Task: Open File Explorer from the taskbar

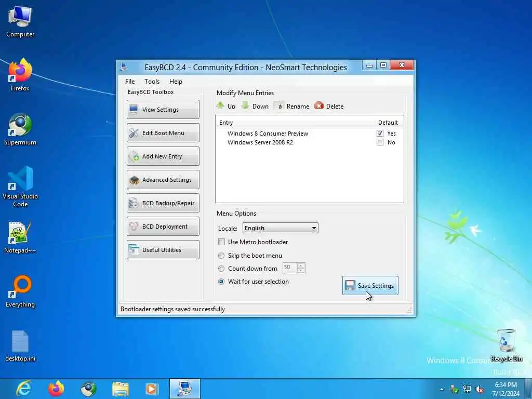Action: 120,389
